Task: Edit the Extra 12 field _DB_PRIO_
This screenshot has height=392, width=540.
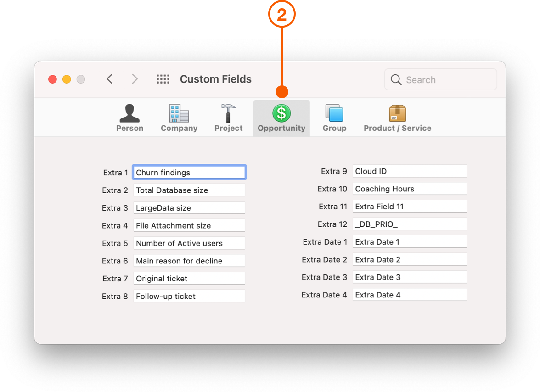Action: click(410, 224)
